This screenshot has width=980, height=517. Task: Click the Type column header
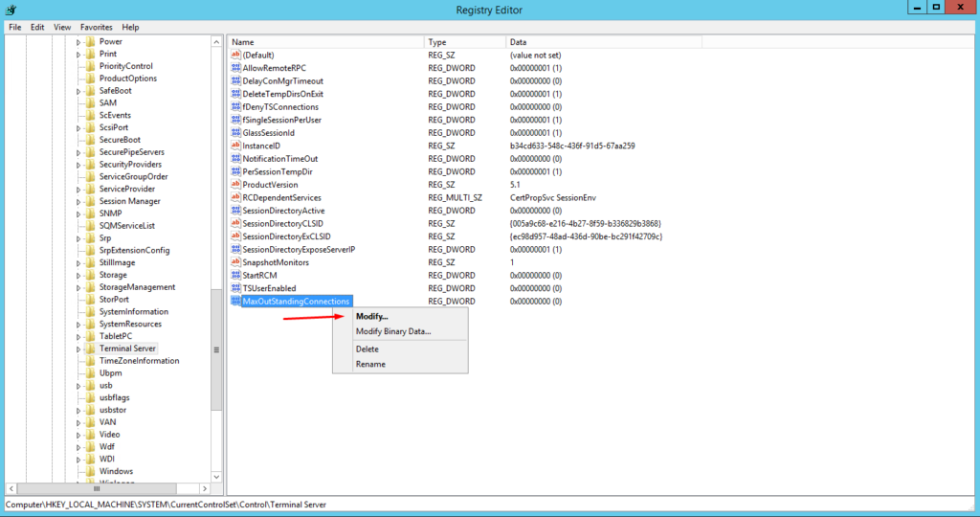pyautogui.click(x=465, y=42)
